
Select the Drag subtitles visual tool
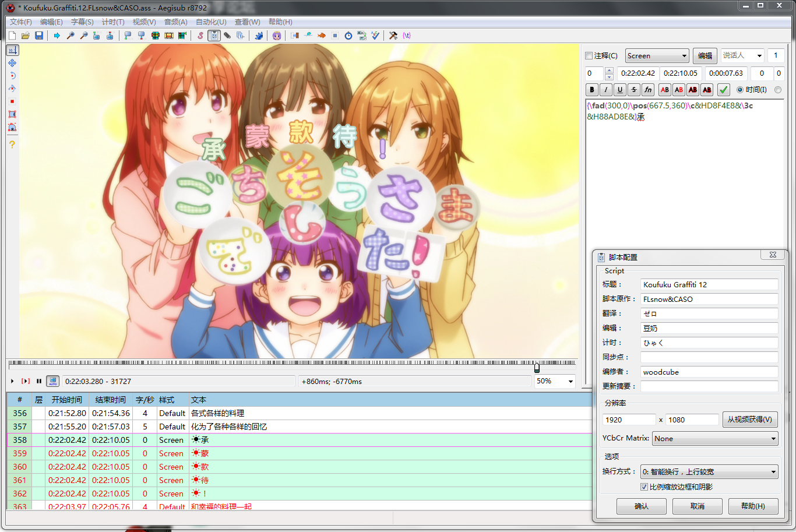click(12, 63)
